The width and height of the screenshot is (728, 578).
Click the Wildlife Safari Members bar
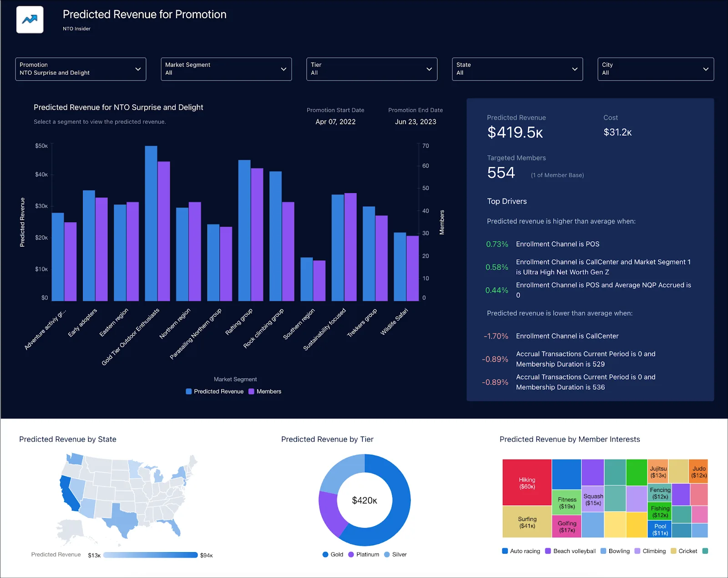click(x=413, y=269)
